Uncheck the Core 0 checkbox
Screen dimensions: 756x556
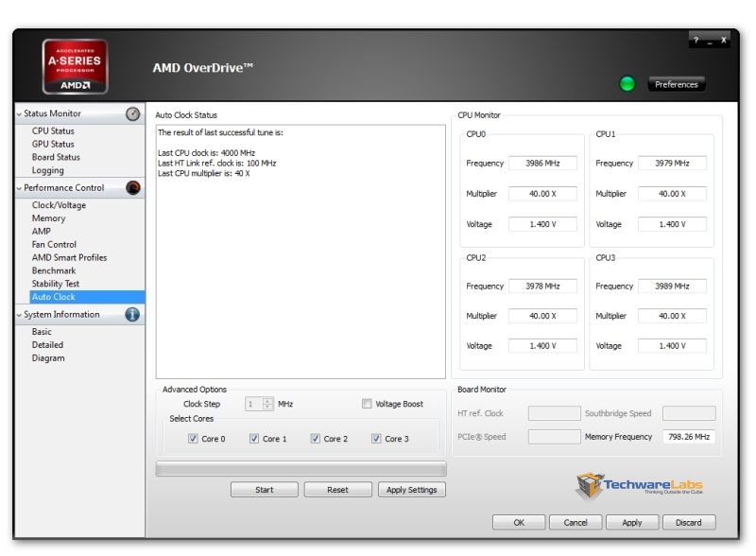(x=193, y=438)
